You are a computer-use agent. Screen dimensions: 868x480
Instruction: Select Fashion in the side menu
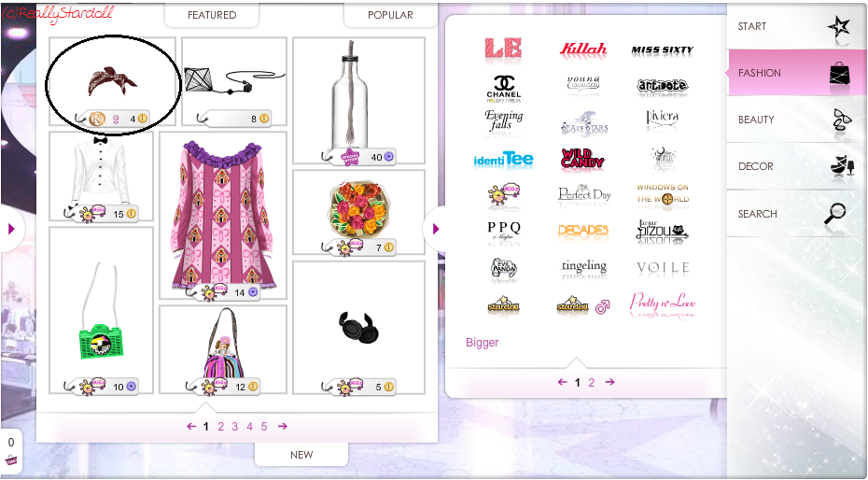pyautogui.click(x=797, y=73)
